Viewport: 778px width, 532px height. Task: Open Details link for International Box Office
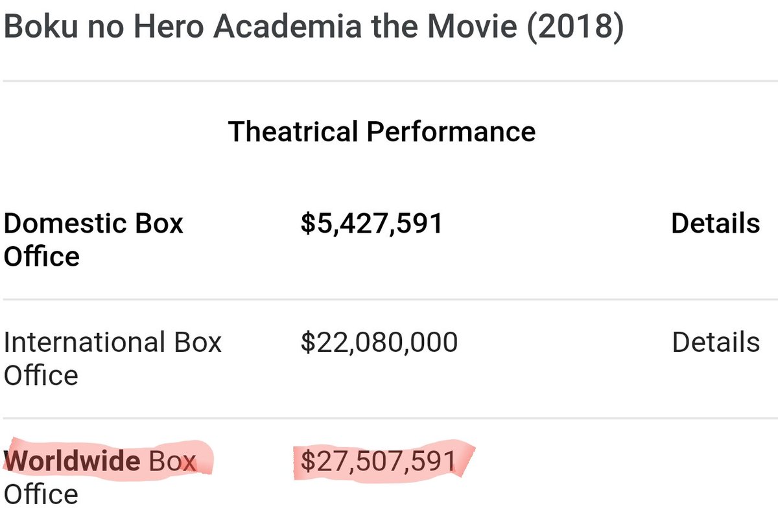click(715, 342)
